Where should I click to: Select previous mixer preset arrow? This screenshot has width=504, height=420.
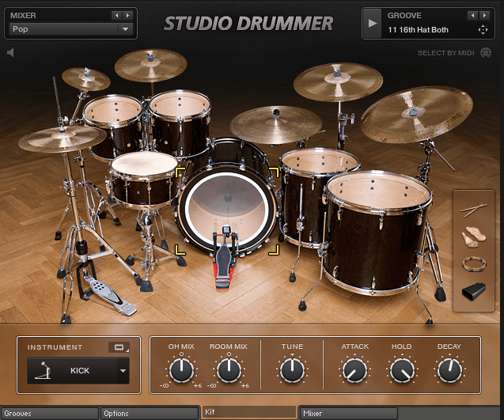(116, 15)
